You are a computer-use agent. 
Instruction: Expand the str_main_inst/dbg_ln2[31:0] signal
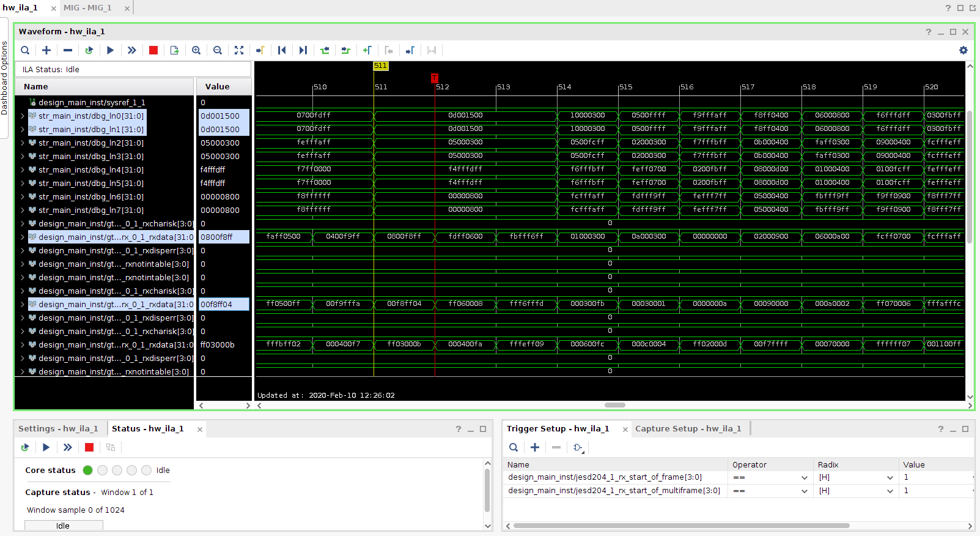tap(23, 143)
